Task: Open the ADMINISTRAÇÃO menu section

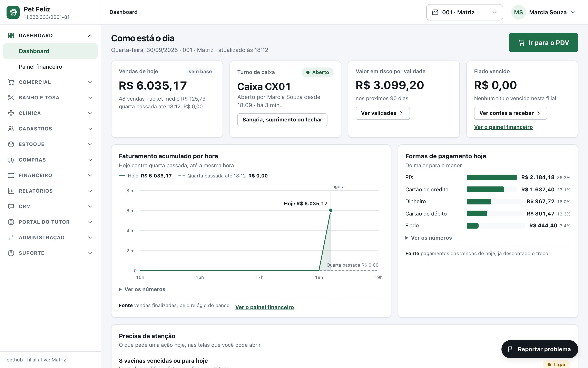Action: pyautogui.click(x=50, y=238)
